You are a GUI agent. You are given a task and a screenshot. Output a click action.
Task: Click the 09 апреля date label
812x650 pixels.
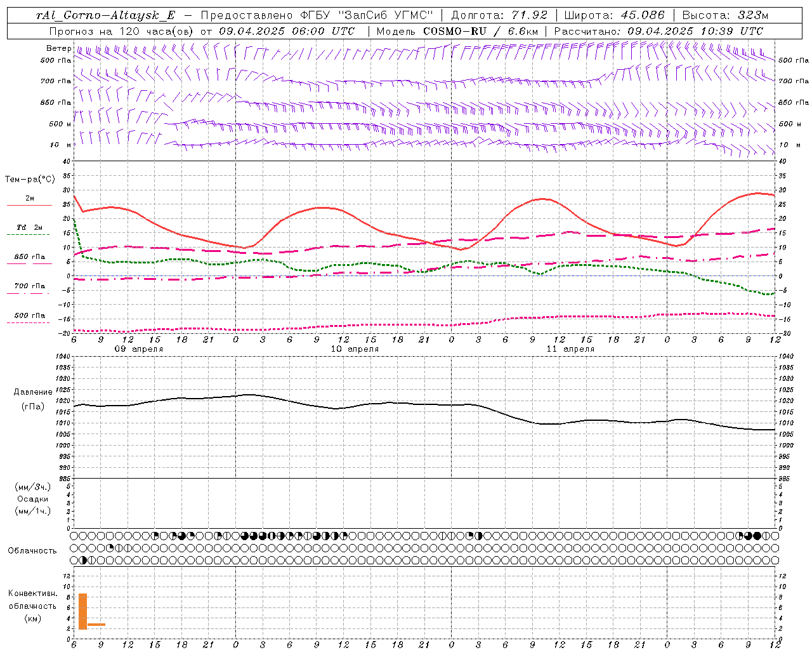pyautogui.click(x=138, y=349)
